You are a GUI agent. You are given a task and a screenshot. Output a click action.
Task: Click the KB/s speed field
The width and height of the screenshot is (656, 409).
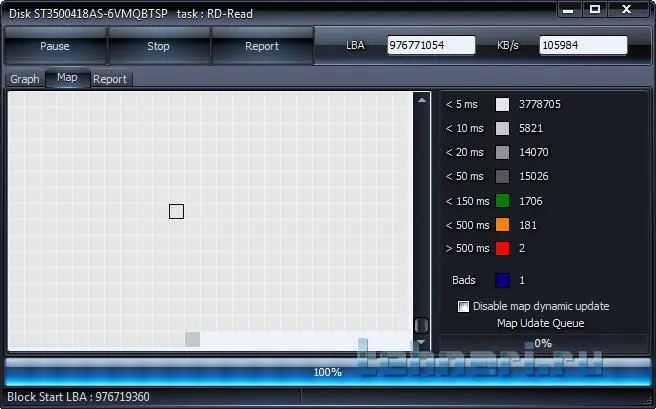[583, 45]
